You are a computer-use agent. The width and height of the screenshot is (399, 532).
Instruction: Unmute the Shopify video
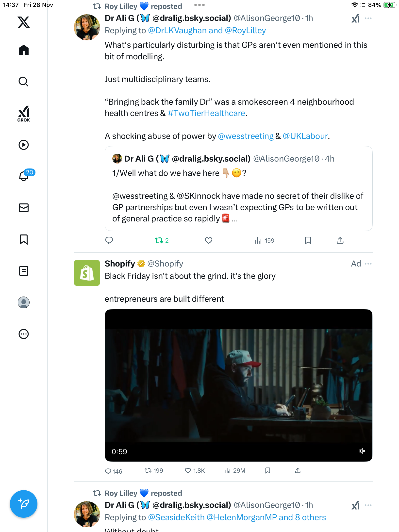362,451
